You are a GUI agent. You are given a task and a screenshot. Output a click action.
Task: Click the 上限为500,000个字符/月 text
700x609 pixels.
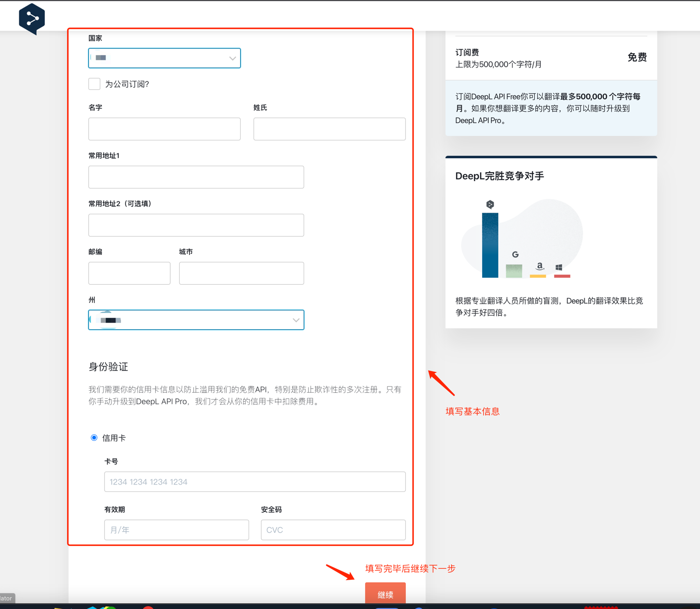coord(499,64)
